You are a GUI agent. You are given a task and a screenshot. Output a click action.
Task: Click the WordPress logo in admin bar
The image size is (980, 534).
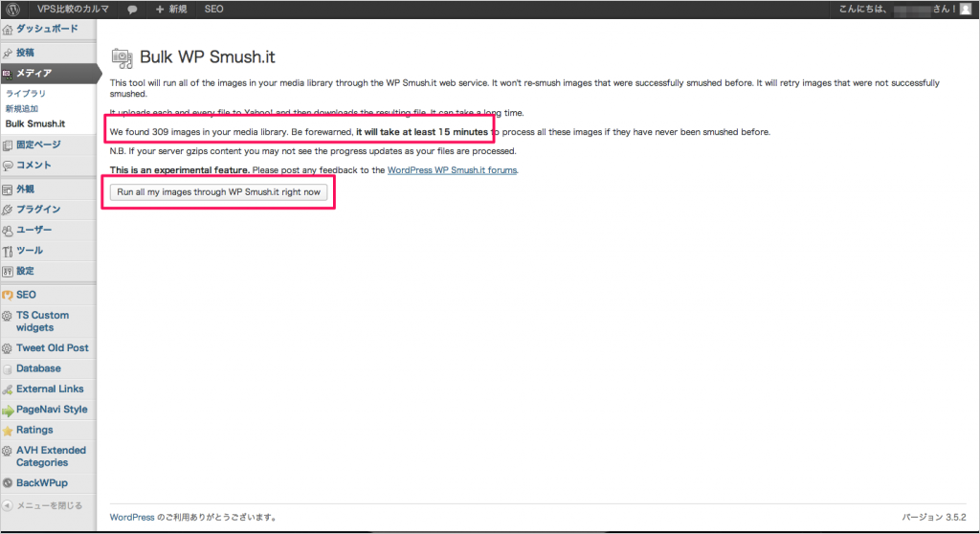pyautogui.click(x=13, y=10)
